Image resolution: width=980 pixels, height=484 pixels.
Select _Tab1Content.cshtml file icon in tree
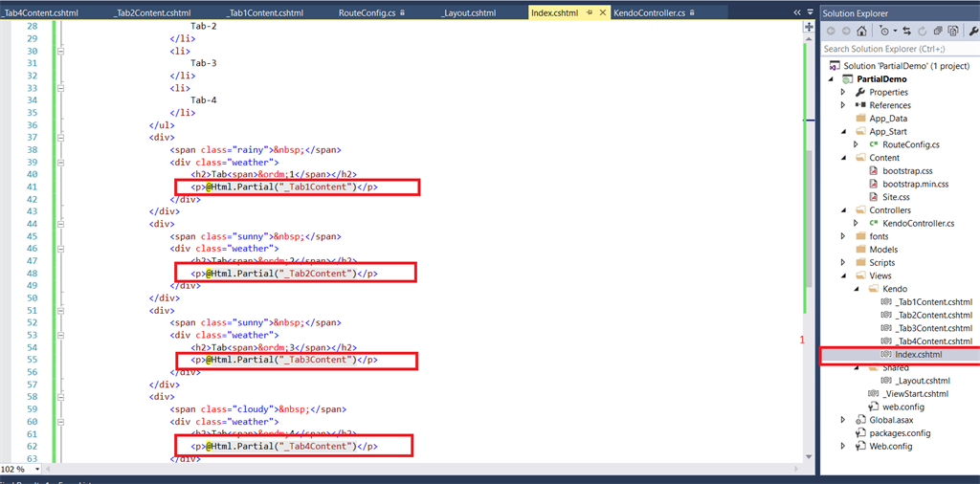(886, 302)
